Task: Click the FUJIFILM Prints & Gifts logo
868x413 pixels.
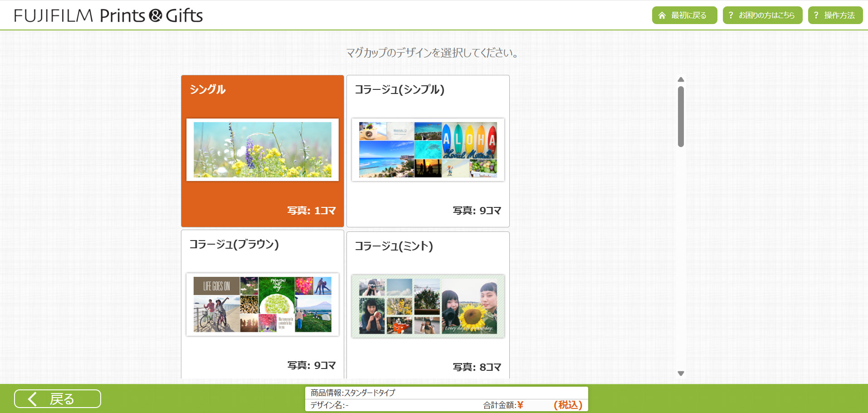Action: tap(108, 15)
